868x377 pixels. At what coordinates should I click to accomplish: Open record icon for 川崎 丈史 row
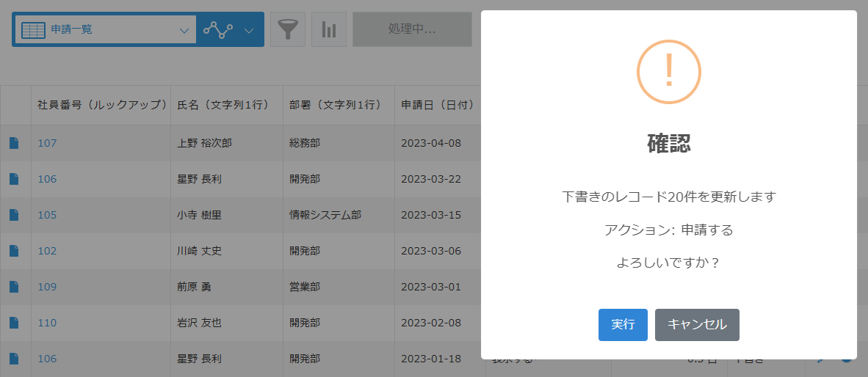(x=14, y=251)
